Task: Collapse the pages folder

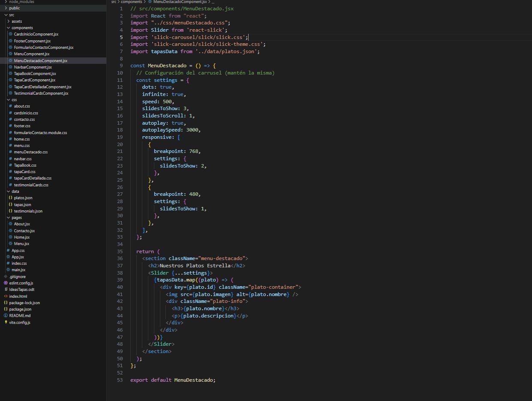Action: pyautogui.click(x=9, y=218)
